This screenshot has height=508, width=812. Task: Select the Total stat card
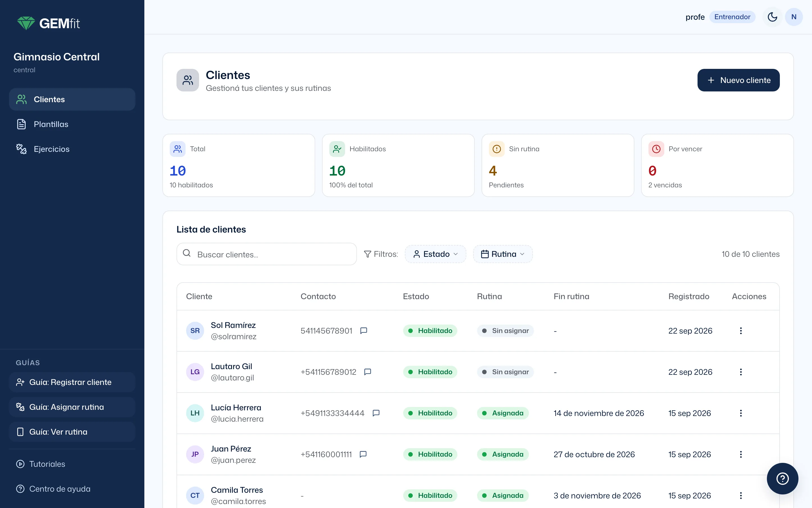pyautogui.click(x=239, y=165)
